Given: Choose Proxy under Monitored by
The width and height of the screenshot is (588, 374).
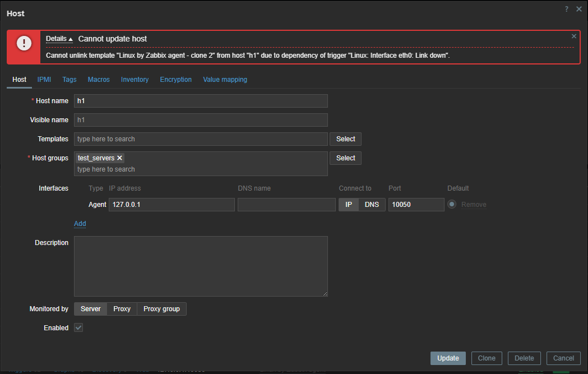Looking at the screenshot, I should coord(122,309).
